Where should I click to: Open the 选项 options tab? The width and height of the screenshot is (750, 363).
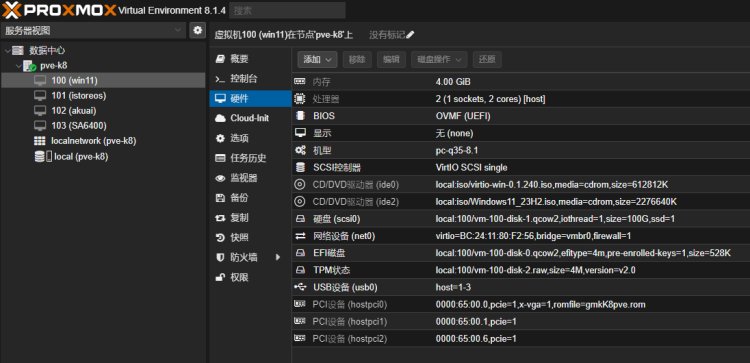click(251, 138)
